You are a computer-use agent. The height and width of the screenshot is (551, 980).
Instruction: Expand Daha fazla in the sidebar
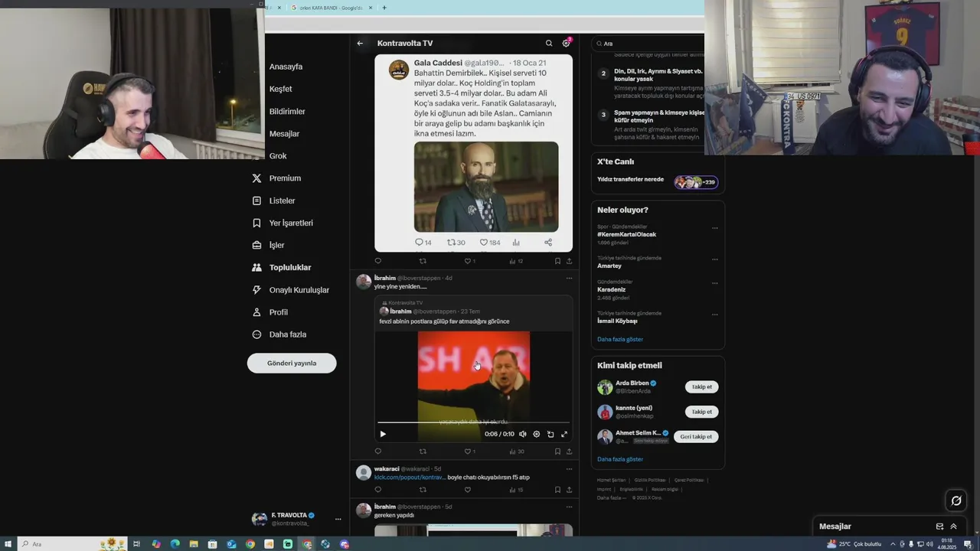coord(287,334)
